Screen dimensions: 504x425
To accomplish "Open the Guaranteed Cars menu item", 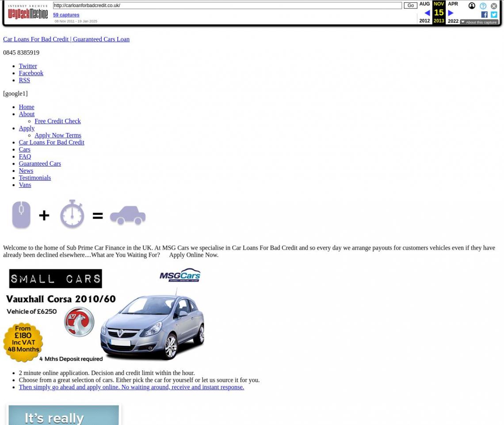I will pyautogui.click(x=40, y=163).
